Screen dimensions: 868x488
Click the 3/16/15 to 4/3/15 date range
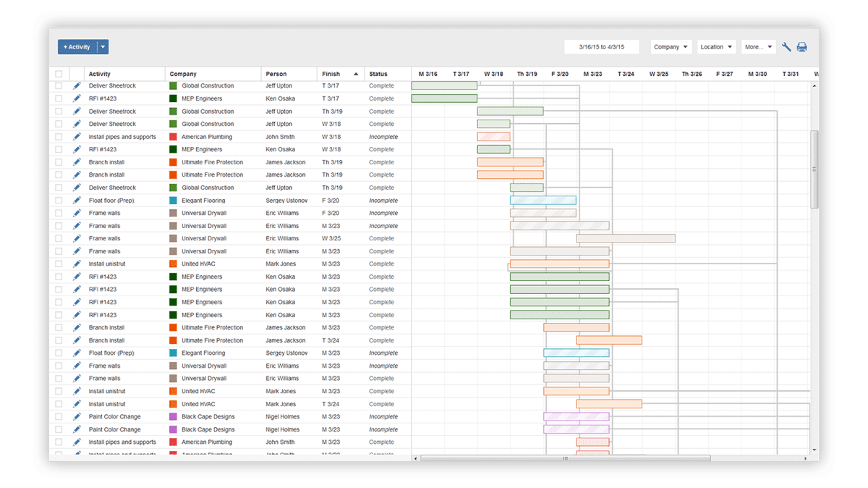click(x=601, y=47)
